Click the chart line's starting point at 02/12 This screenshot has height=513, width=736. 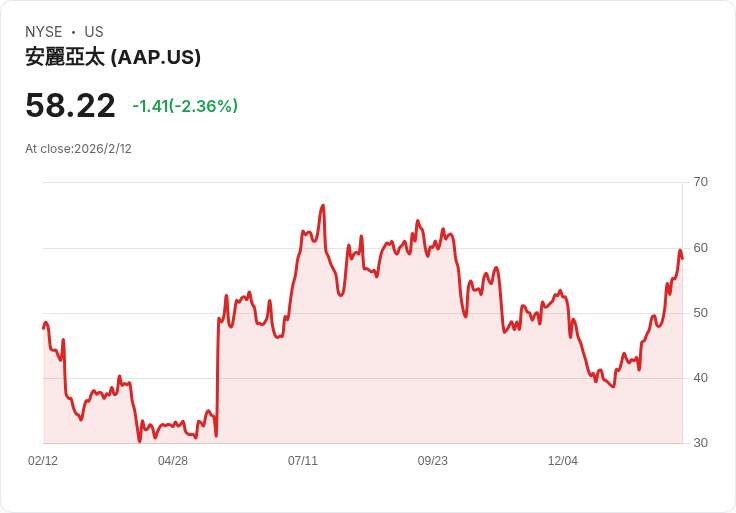coord(44,327)
